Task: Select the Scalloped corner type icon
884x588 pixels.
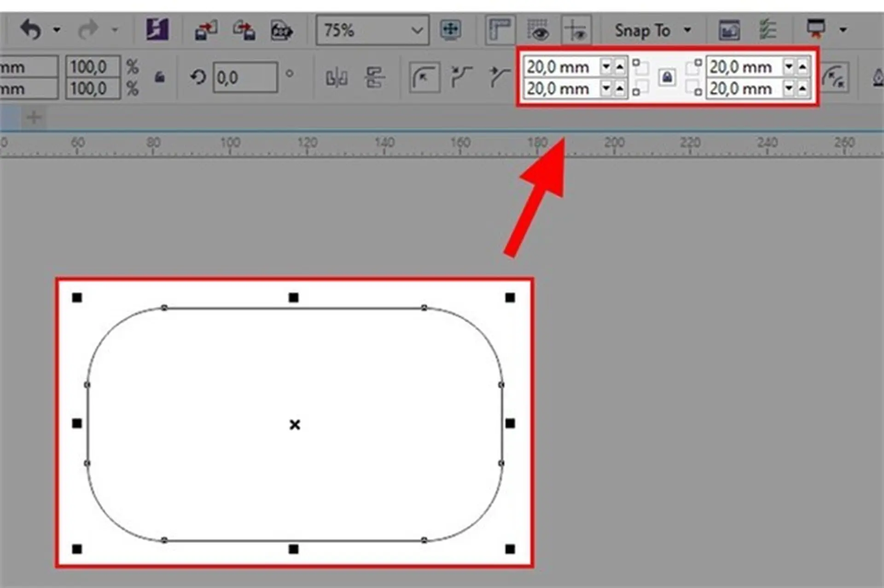Action: [461, 77]
